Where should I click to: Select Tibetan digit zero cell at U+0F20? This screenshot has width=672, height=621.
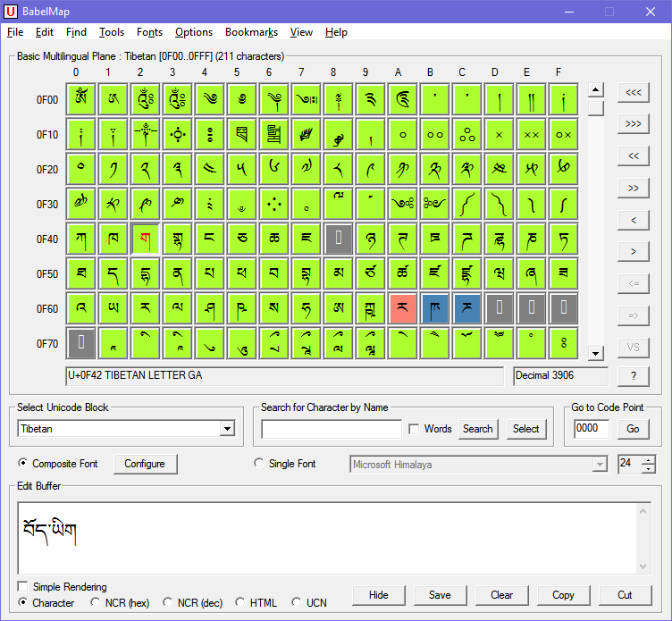(81, 169)
